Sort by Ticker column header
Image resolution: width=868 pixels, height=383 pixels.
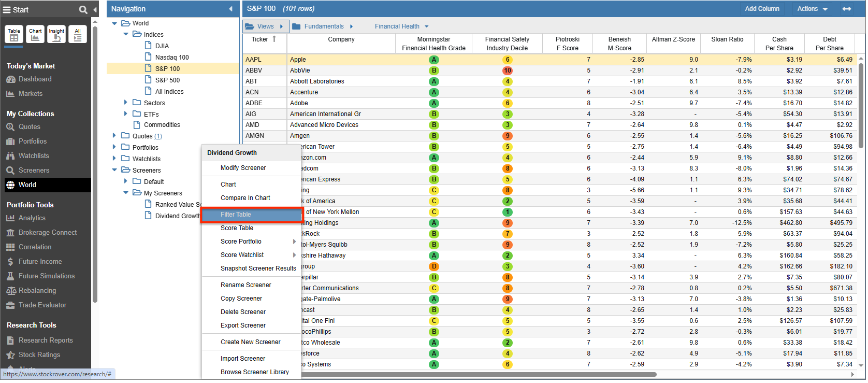click(264, 43)
